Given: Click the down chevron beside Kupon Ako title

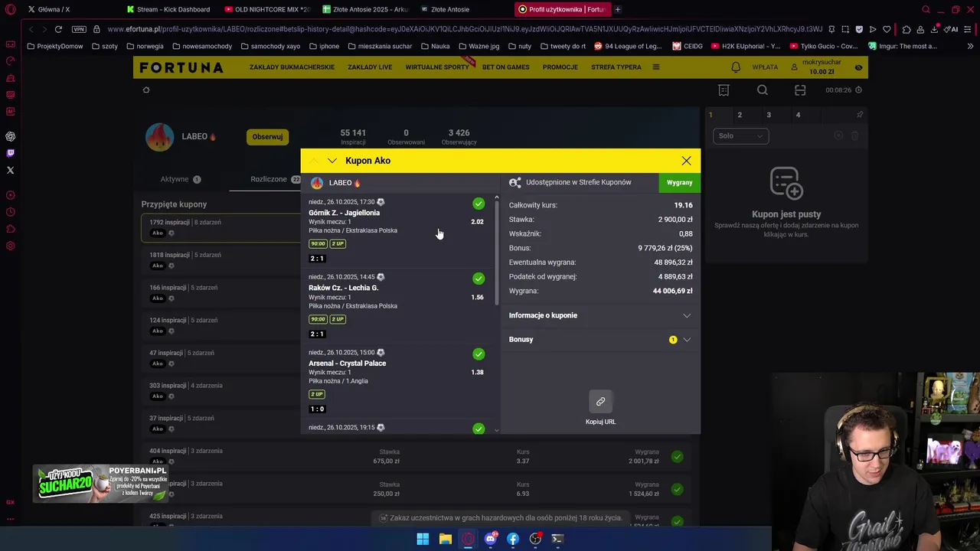Looking at the screenshot, I should (x=332, y=161).
